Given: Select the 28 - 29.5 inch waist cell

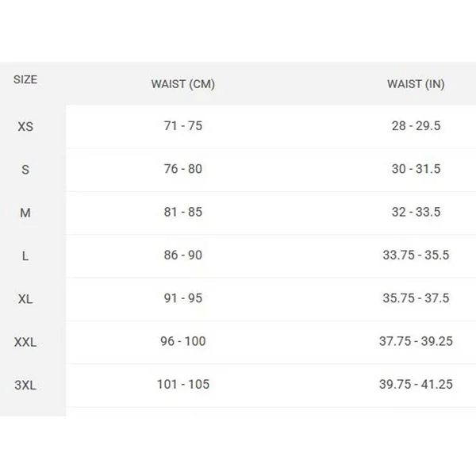Looking at the screenshot, I should pyautogui.click(x=416, y=125).
